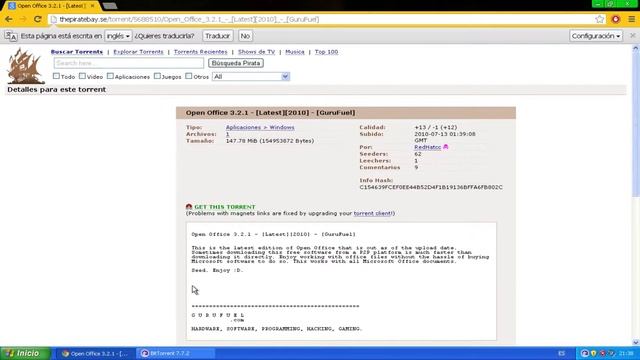Click the page vertical scrollbar thumb
The width and height of the screenshot is (640, 360).
click(636, 124)
